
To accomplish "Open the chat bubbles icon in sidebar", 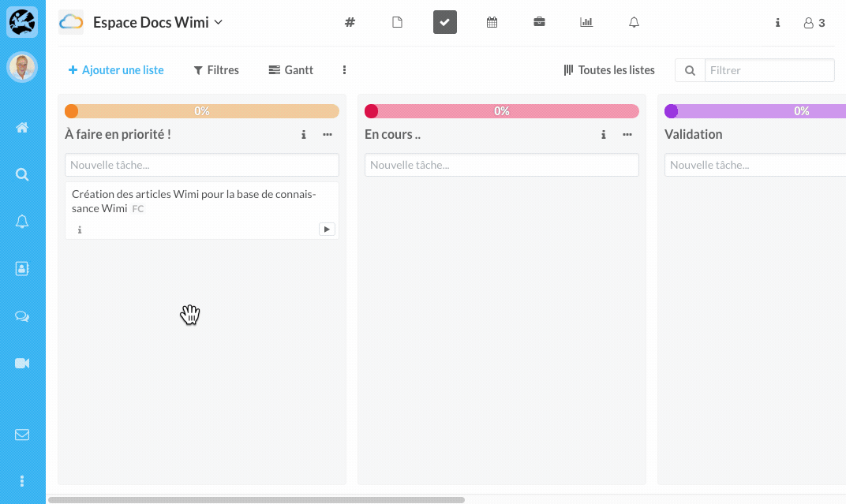I will 22,316.
